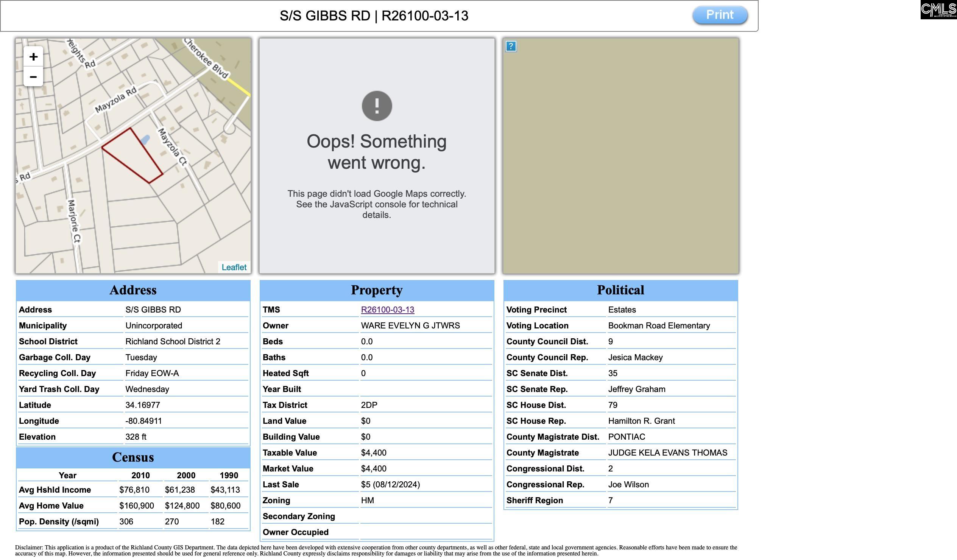This screenshot has width=957, height=560.
Task: Click the Property section header
Action: pyautogui.click(x=377, y=291)
